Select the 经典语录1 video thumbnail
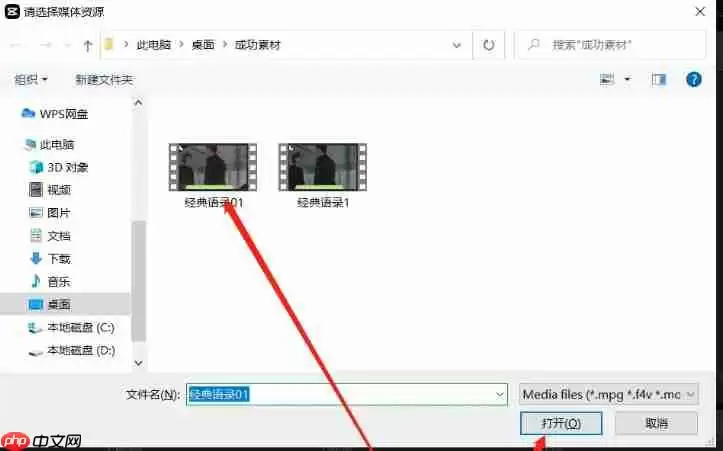Viewport: 723px width, 451px height. (323, 167)
